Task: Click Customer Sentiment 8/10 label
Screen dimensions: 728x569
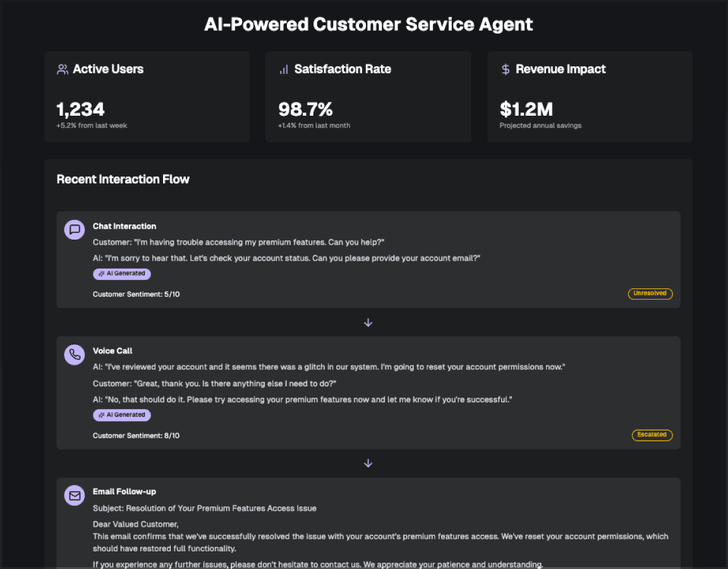Action: point(136,436)
